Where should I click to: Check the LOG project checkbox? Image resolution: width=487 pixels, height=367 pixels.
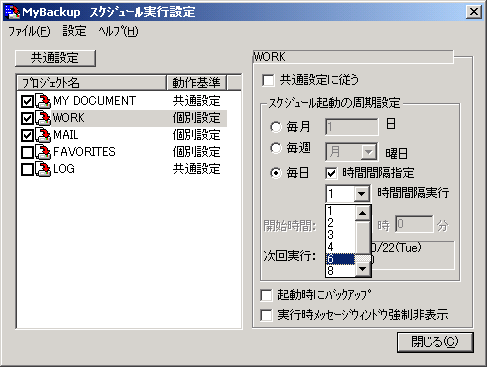[27, 169]
